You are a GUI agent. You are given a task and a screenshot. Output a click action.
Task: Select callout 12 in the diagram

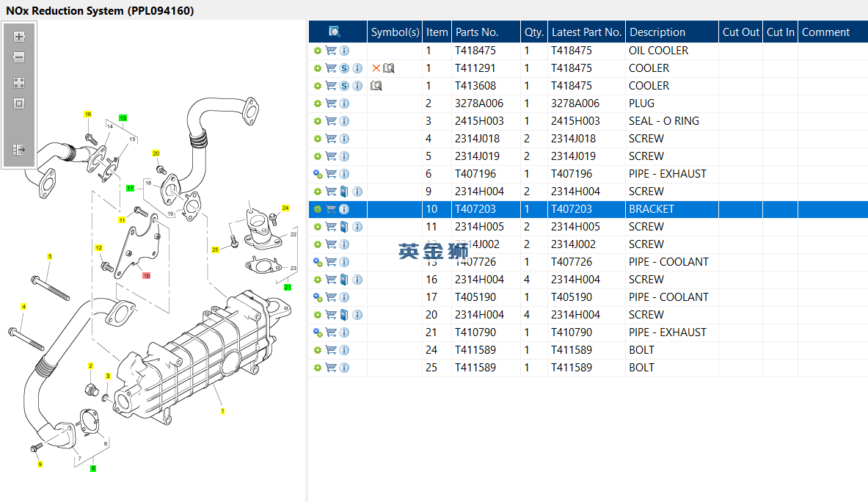click(x=98, y=247)
